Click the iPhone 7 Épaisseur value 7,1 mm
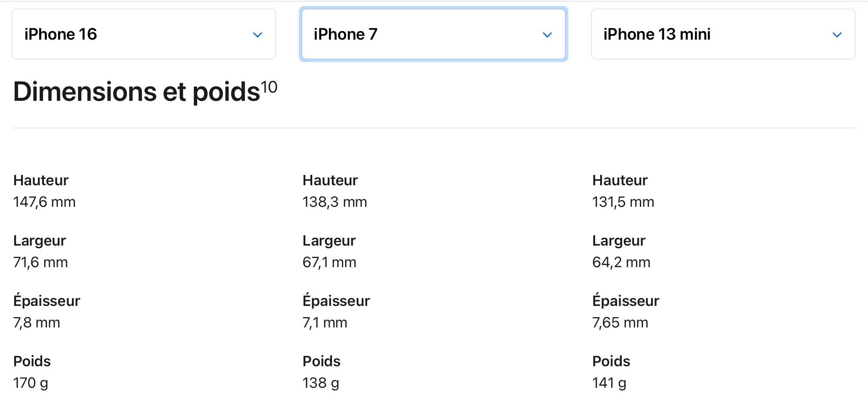The height and width of the screenshot is (402, 868). (325, 323)
